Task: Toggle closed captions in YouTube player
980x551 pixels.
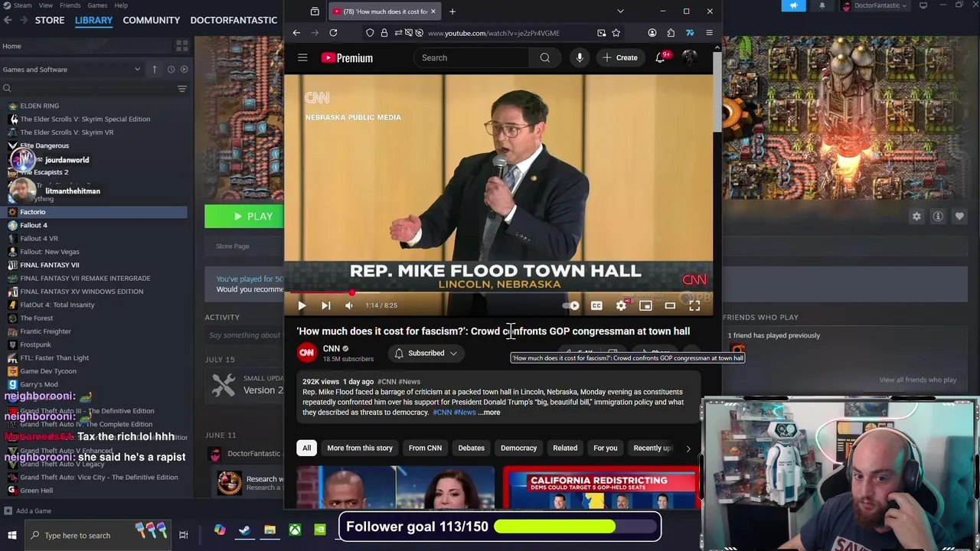Action: coord(596,305)
